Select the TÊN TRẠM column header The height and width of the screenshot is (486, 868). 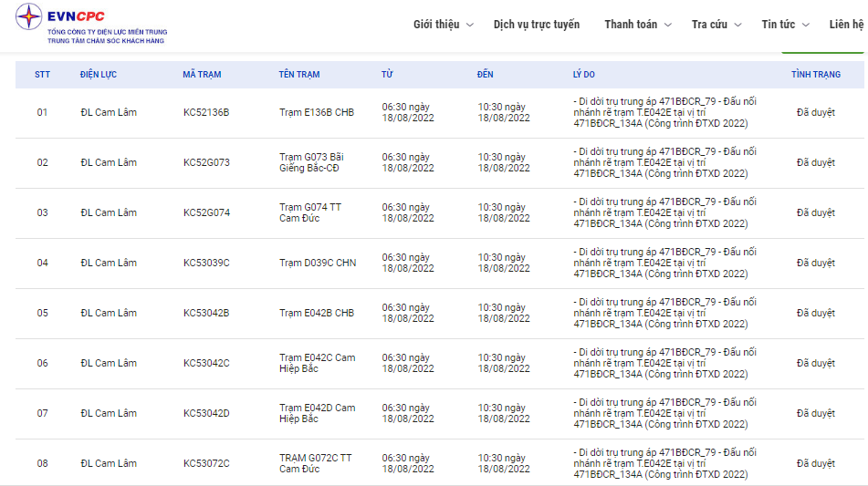coord(299,75)
